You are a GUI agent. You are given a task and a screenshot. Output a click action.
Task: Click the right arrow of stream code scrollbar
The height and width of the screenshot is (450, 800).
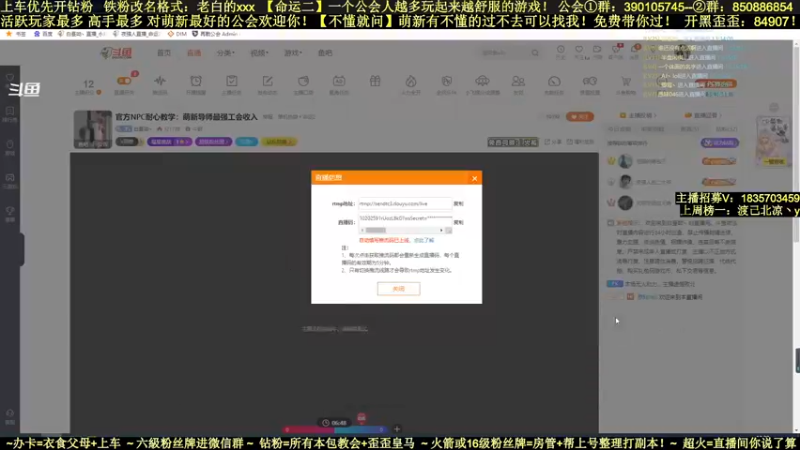(x=441, y=230)
